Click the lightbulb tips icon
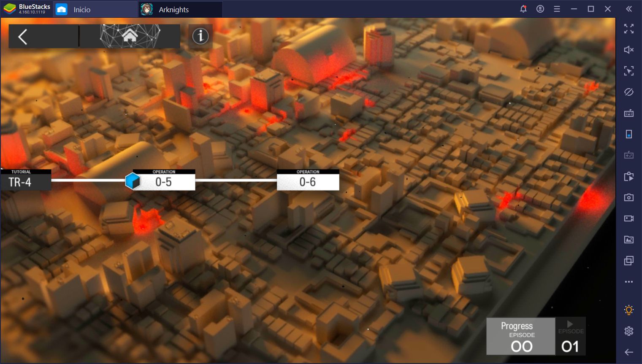Image resolution: width=642 pixels, height=364 pixels. click(x=629, y=310)
